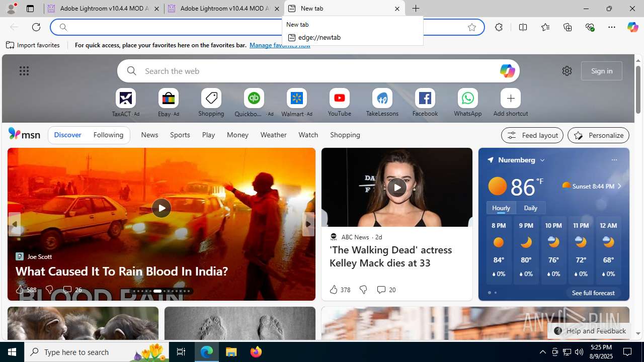The height and width of the screenshot is (362, 644).
Task: Open Feed layout options
Action: pyautogui.click(x=532, y=135)
